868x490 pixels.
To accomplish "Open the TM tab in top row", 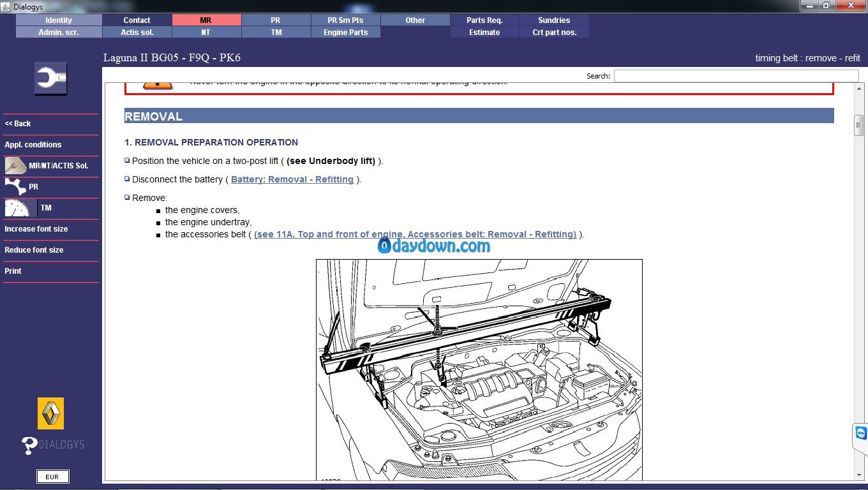I will (x=276, y=33).
